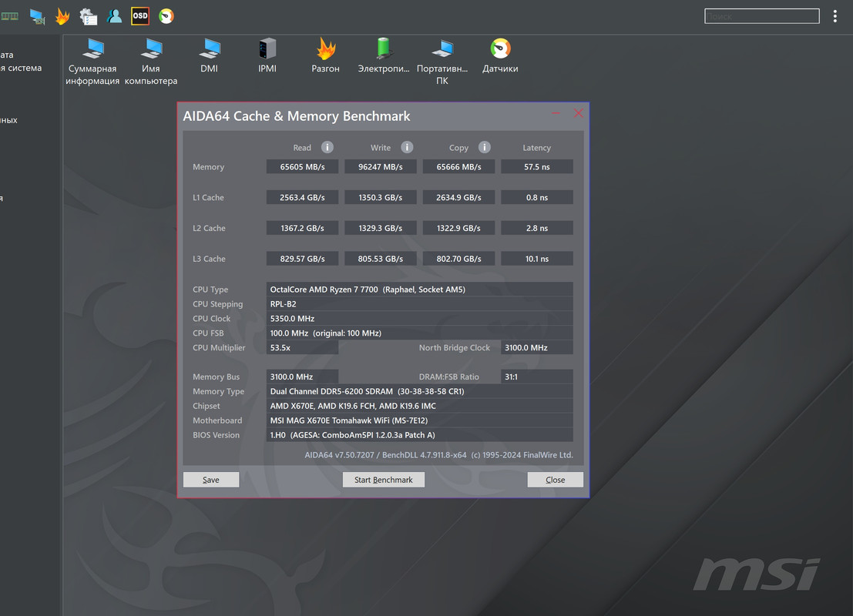The image size is (853, 616).
Task: Open the DMI item
Action: point(209,55)
